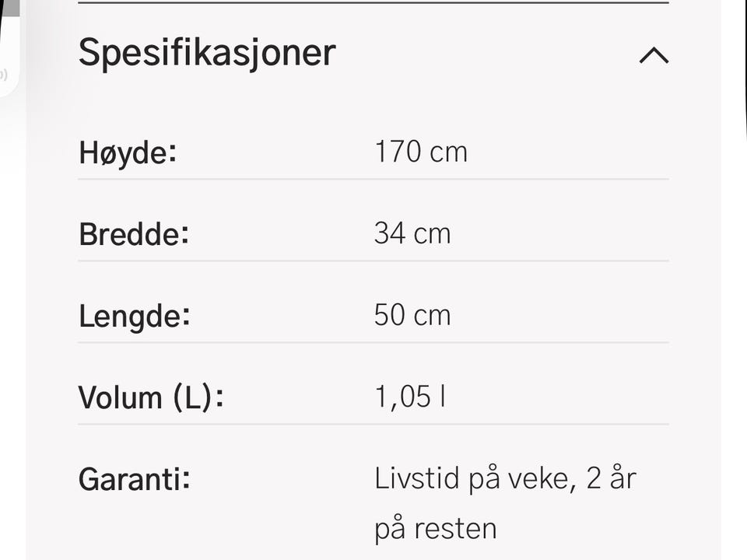Select the Volum (L) label

(x=151, y=397)
